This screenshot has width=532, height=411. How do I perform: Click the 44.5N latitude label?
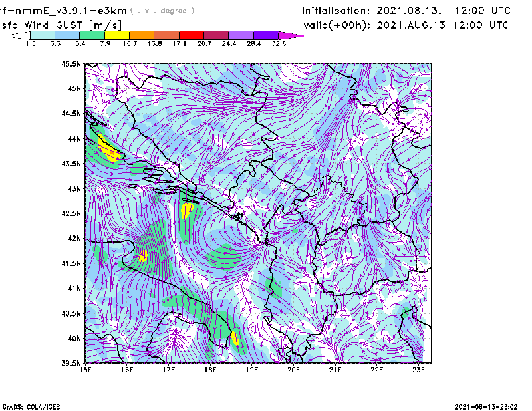pos(71,113)
